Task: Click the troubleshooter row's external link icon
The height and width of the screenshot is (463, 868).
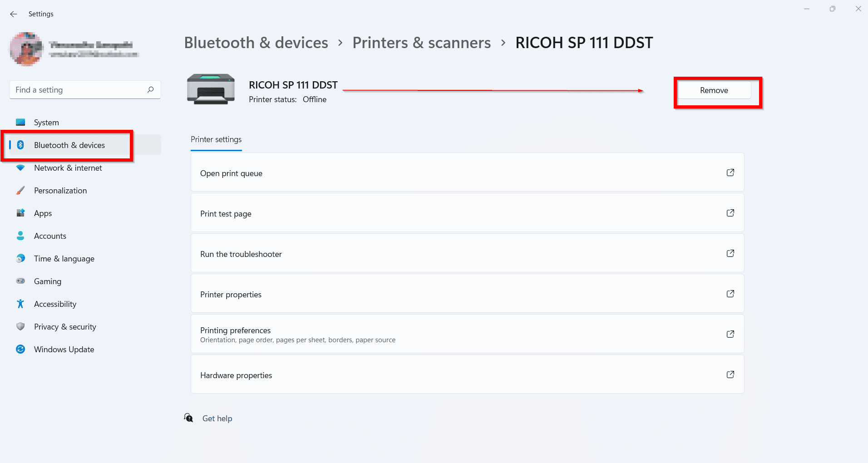Action: click(x=730, y=253)
